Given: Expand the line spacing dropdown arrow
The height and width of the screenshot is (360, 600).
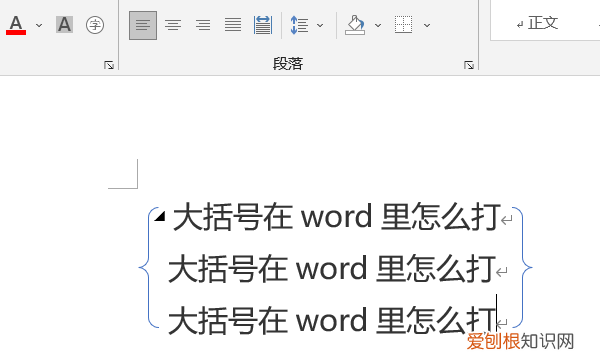Looking at the screenshot, I should 320,26.
